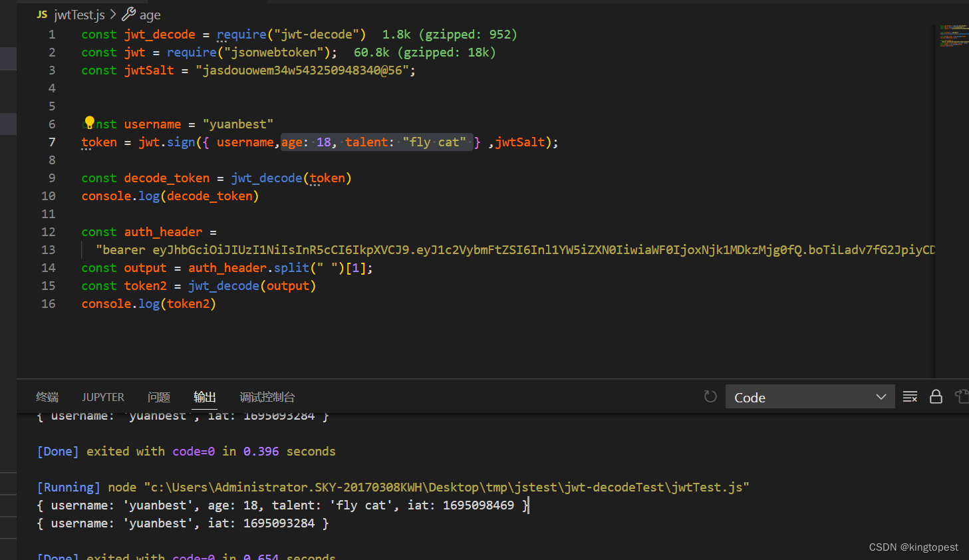969x560 pixels.
Task: Click the jwt.sign call on line 7
Action: pyautogui.click(x=167, y=142)
